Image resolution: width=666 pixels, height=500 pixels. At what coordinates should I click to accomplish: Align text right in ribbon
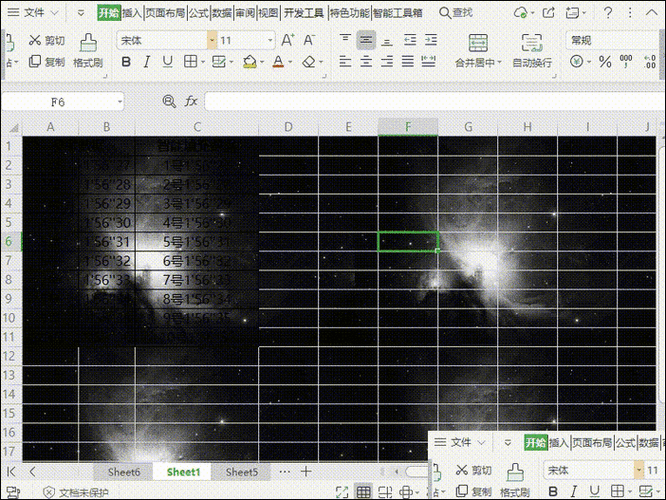pyautogui.click(x=387, y=62)
